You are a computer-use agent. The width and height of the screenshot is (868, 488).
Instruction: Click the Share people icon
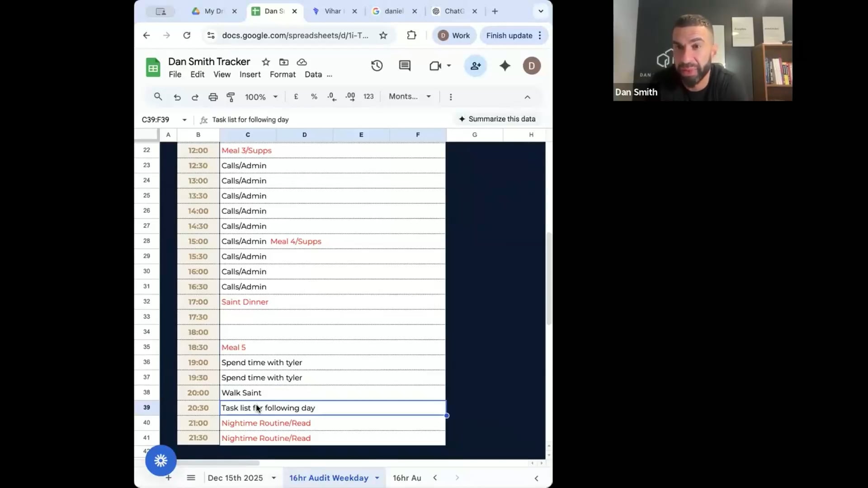475,66
